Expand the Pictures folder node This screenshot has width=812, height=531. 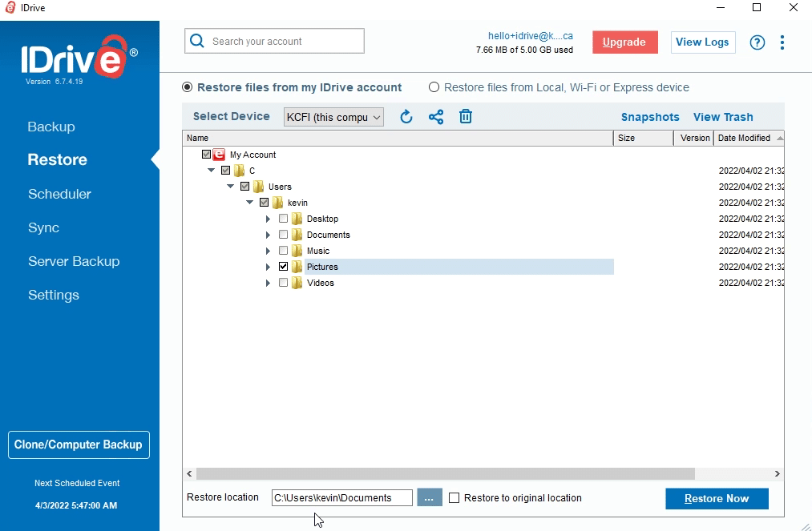(x=268, y=267)
